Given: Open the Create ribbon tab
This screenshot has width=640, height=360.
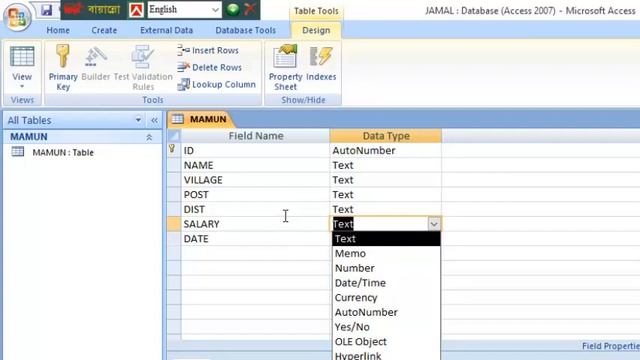Looking at the screenshot, I should pos(104,30).
